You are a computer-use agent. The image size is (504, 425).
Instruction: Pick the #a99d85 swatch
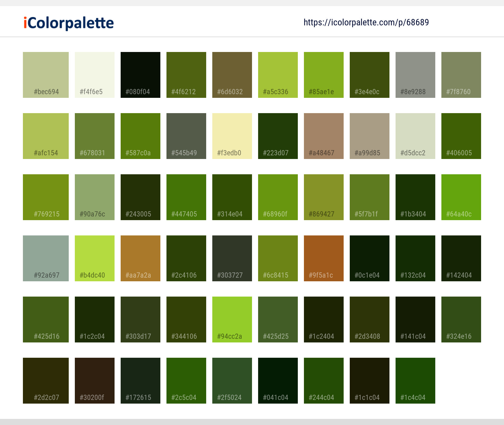(x=370, y=136)
